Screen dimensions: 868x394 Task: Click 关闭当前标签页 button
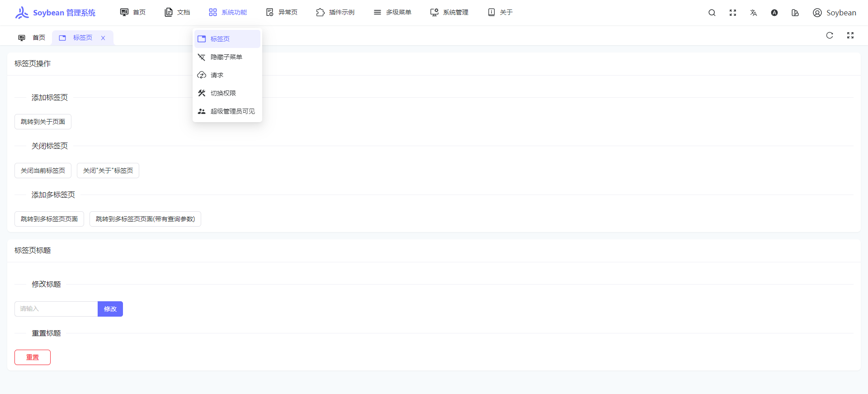[43, 171]
